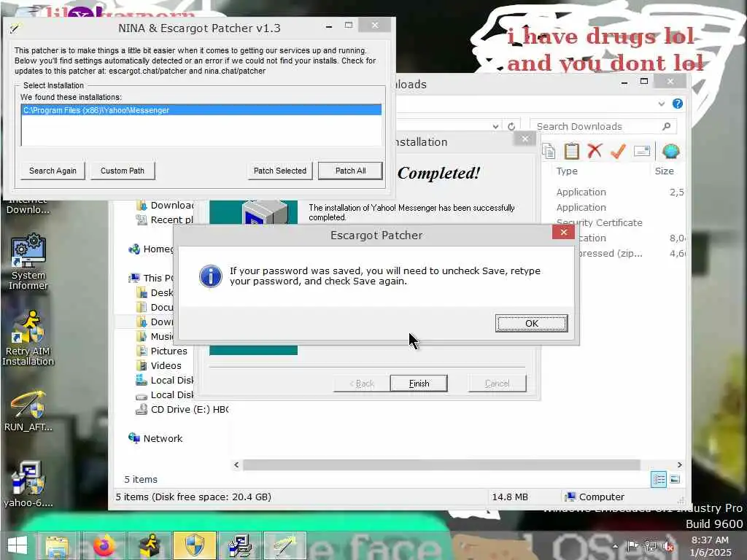The width and height of the screenshot is (747, 560).
Task: Show hidden tray icons arrow
Action: point(616,546)
